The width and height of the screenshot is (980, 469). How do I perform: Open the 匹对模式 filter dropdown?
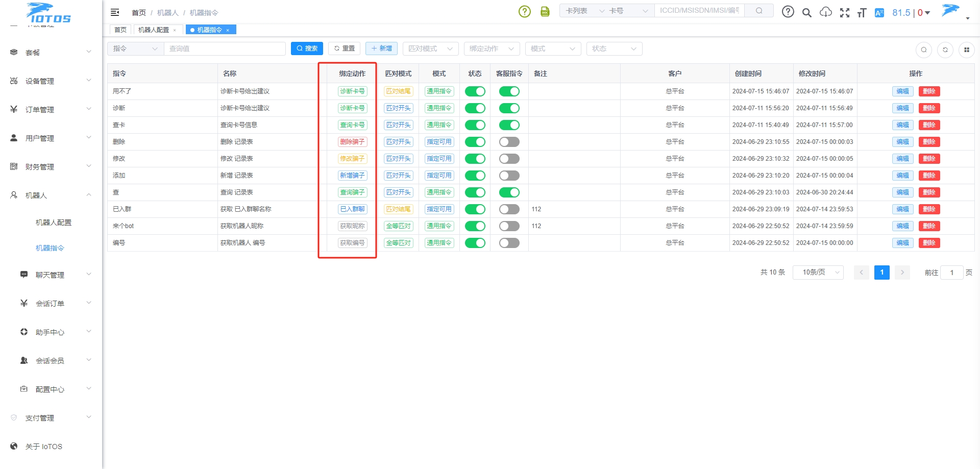(x=431, y=48)
